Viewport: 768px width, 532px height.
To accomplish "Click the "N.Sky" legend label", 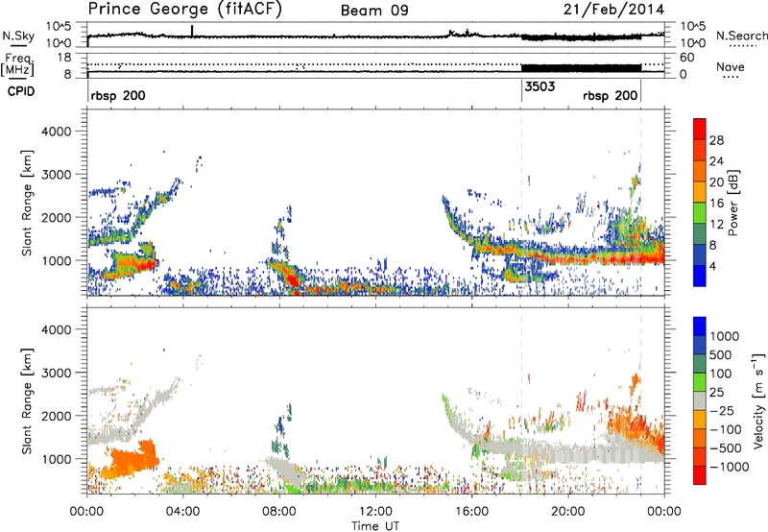I will point(18,36).
